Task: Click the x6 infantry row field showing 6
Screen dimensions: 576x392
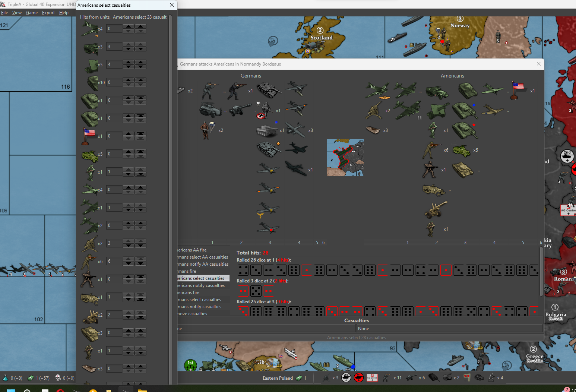Action: coord(114,261)
